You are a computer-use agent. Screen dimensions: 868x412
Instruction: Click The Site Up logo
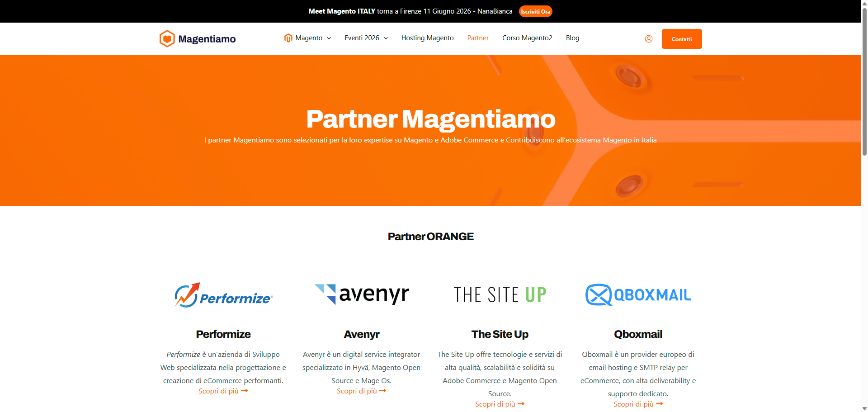click(x=500, y=294)
